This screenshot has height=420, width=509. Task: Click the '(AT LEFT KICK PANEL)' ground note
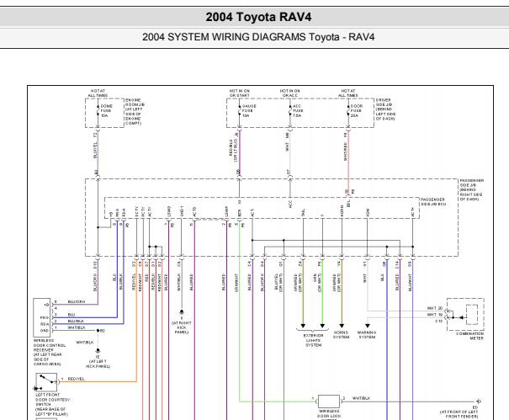point(98,364)
